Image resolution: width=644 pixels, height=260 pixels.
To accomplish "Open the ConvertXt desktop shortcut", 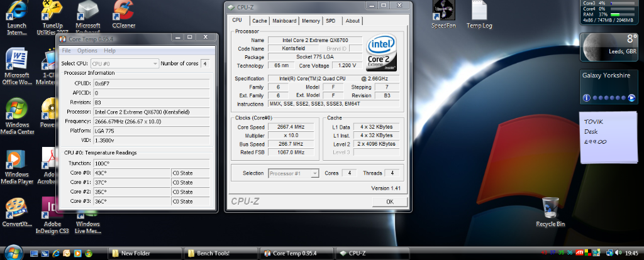I will (x=17, y=212).
